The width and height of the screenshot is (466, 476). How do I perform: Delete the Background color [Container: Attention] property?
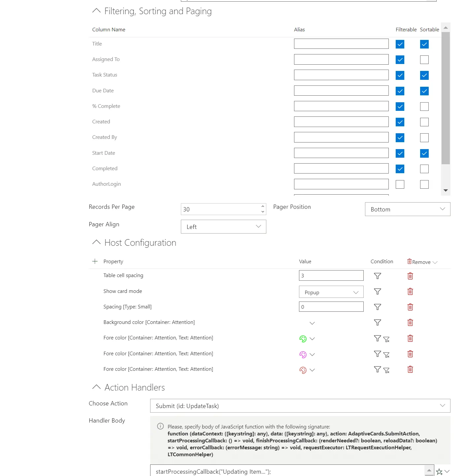410,322
